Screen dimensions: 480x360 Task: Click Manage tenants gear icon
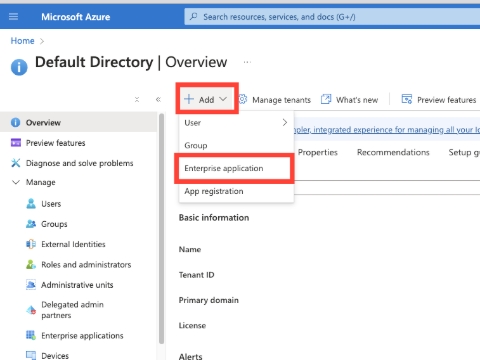(243, 99)
